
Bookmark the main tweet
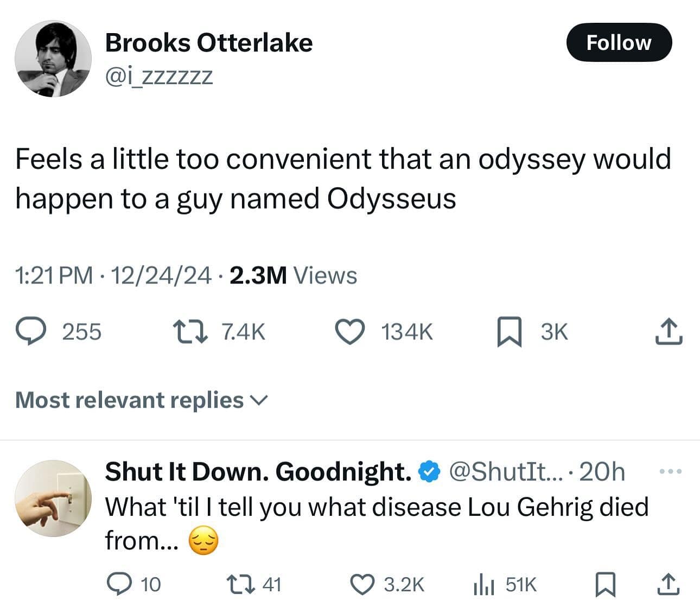(x=510, y=332)
